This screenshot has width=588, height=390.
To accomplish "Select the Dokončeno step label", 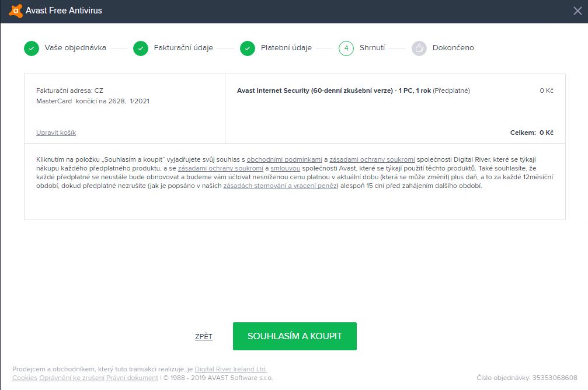I will click(x=453, y=48).
